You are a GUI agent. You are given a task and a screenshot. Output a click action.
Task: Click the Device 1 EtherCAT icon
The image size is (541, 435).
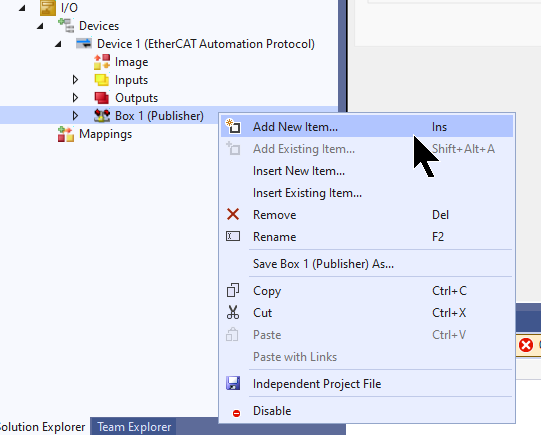tap(84, 44)
